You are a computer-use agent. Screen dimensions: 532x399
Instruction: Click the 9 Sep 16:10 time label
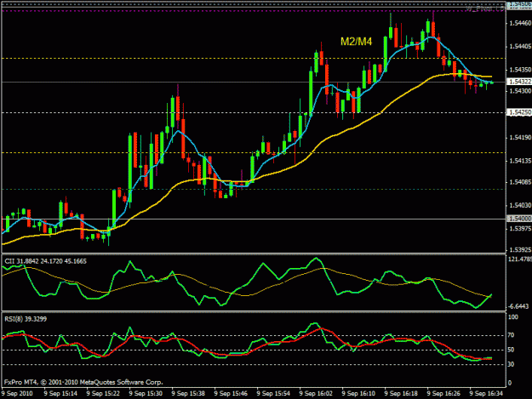(x=358, y=393)
